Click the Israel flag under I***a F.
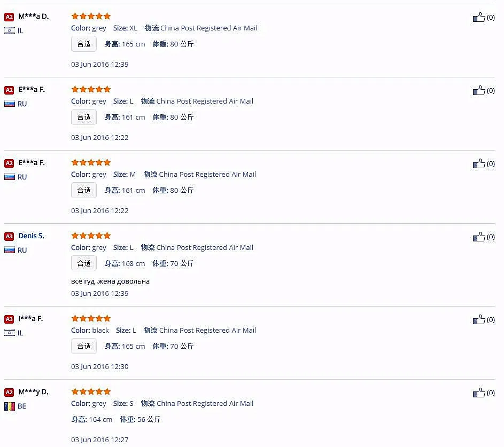This screenshot has height=447, width=504. pyautogui.click(x=10, y=333)
